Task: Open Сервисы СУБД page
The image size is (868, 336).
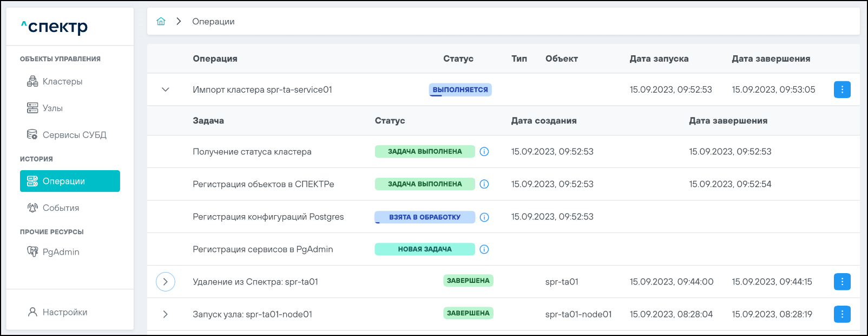Action: (x=74, y=135)
